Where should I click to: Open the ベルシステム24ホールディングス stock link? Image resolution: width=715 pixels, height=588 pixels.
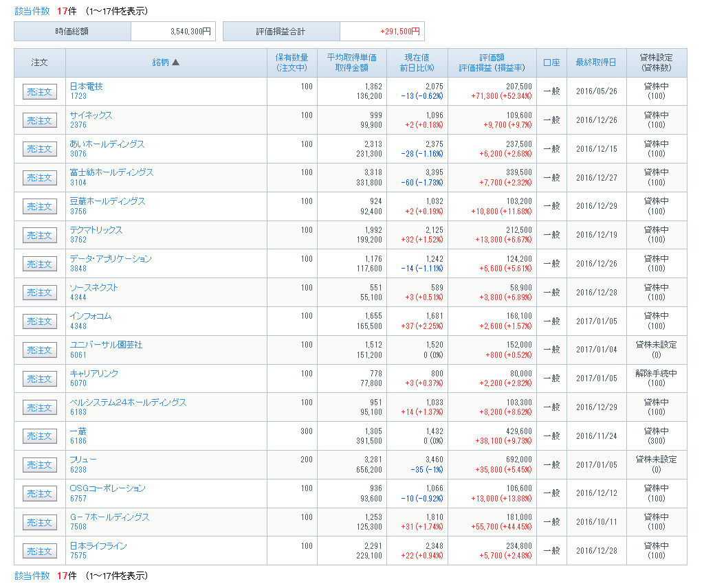click(128, 402)
